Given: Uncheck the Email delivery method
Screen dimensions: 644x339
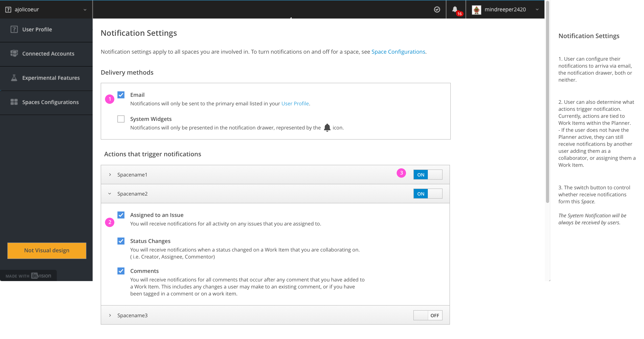Looking at the screenshot, I should point(121,95).
